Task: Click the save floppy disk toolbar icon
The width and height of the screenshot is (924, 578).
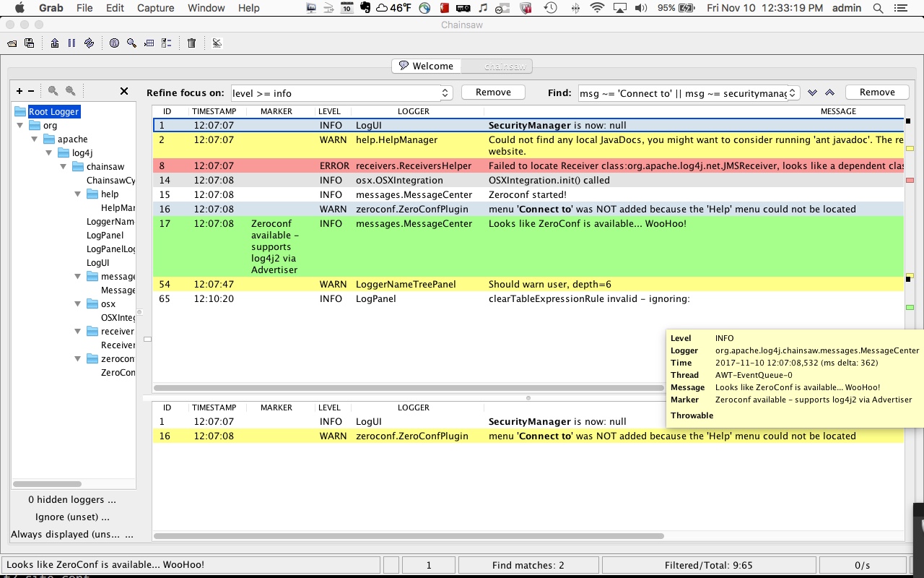Action: [30, 43]
